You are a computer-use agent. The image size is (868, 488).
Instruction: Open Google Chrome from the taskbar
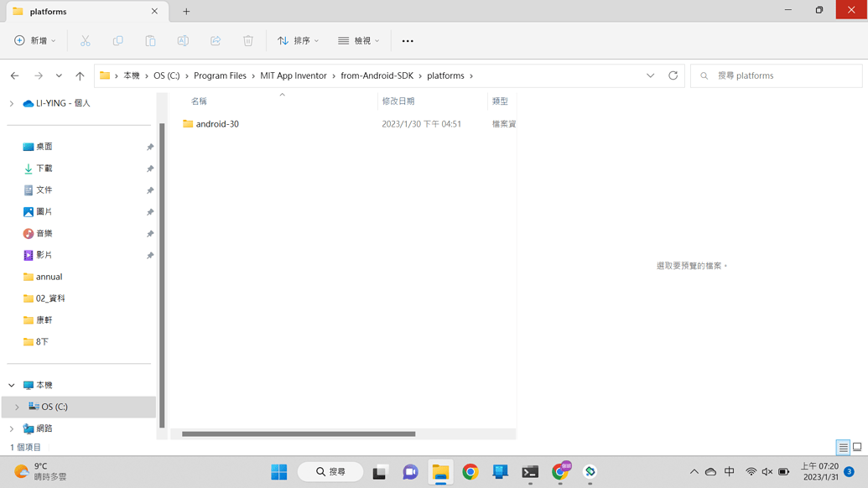[x=470, y=472]
